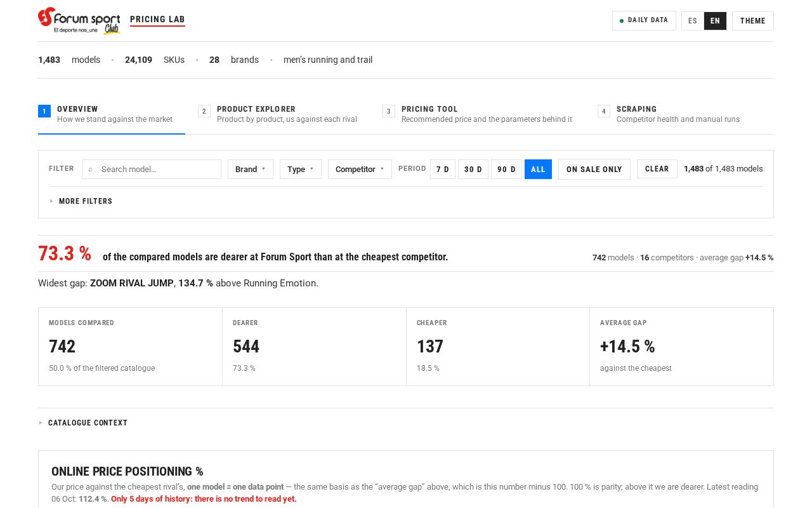The image size is (812, 508).
Task: Click the '24,109 SKUs' stat
Action: (155, 60)
